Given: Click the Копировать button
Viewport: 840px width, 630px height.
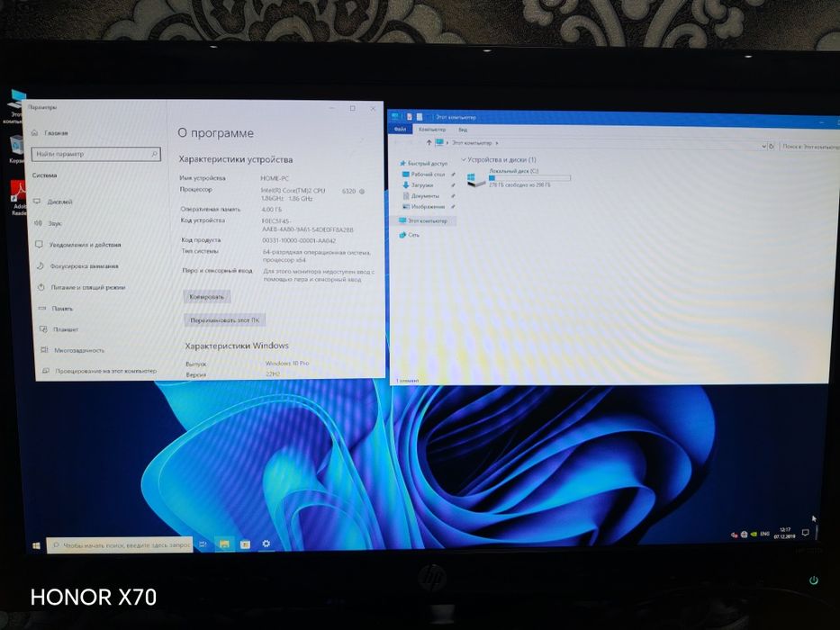Looking at the screenshot, I should point(207,297).
